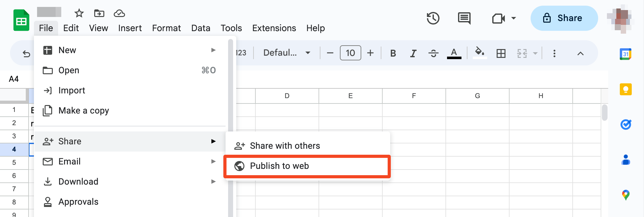Open the Edit menu
Image resolution: width=644 pixels, height=217 pixels.
(x=71, y=28)
